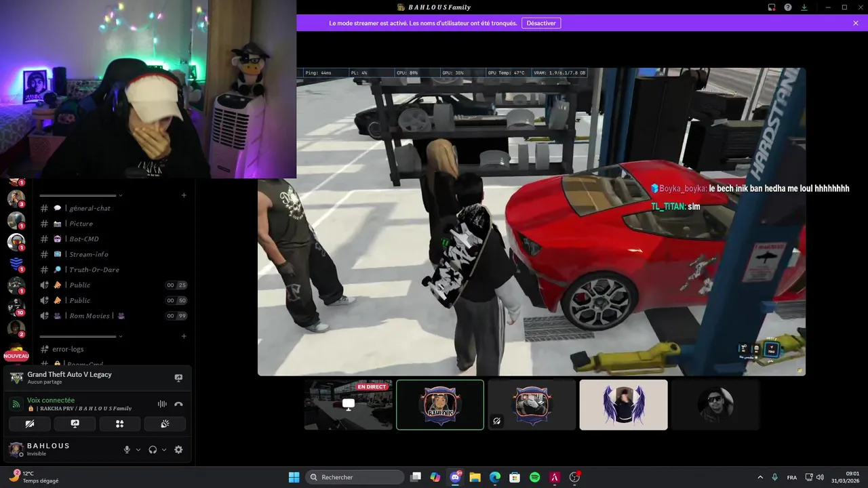
Task: Click the download update arrow icon
Action: (x=804, y=7)
